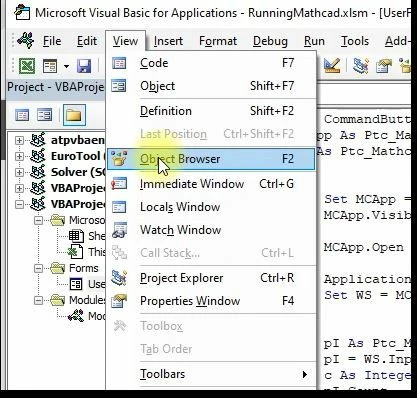Screen dimensions: 417x398
Task: Close the open View menu
Action: coord(125,41)
